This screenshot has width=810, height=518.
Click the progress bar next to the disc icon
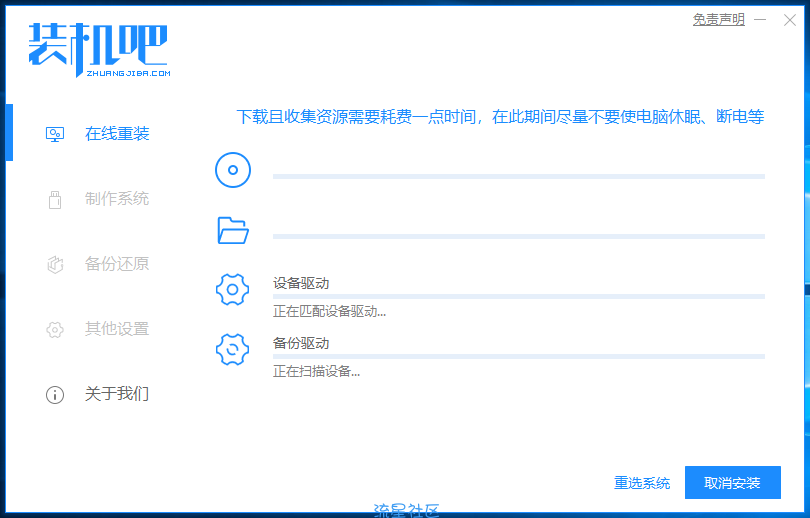519,177
